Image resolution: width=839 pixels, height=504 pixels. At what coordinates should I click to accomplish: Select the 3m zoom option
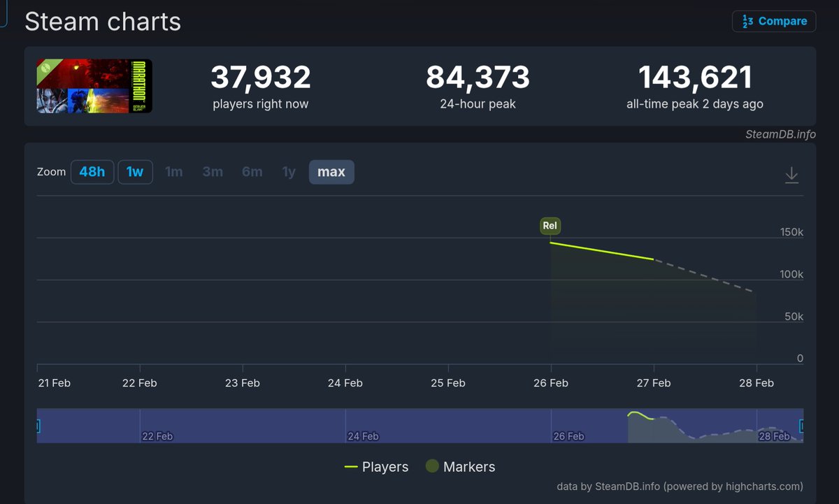pyautogui.click(x=213, y=172)
